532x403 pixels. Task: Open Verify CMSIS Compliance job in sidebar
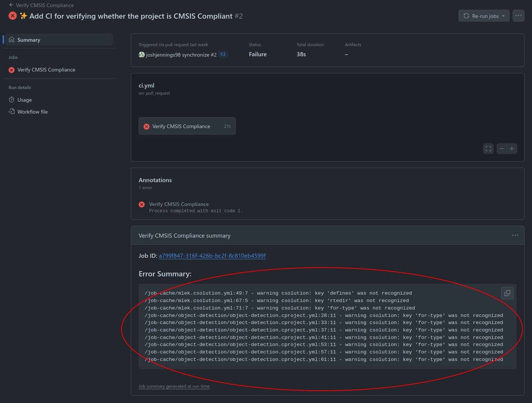46,70
